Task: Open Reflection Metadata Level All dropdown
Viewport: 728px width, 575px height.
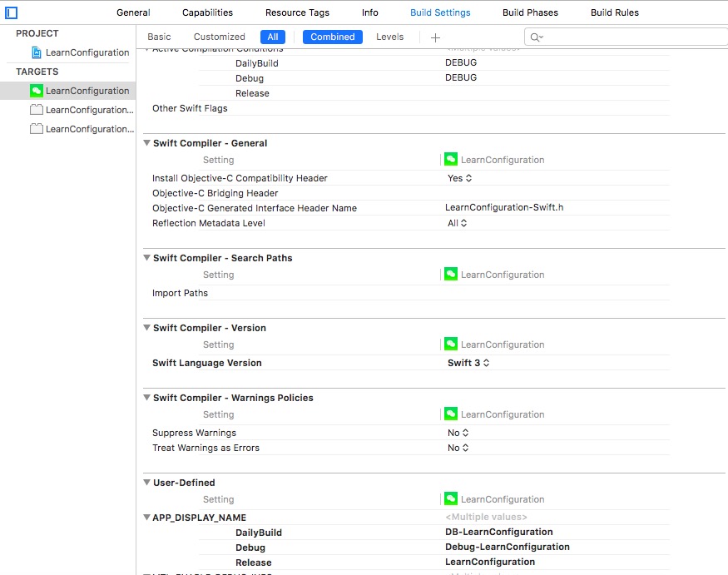Action: (x=458, y=223)
